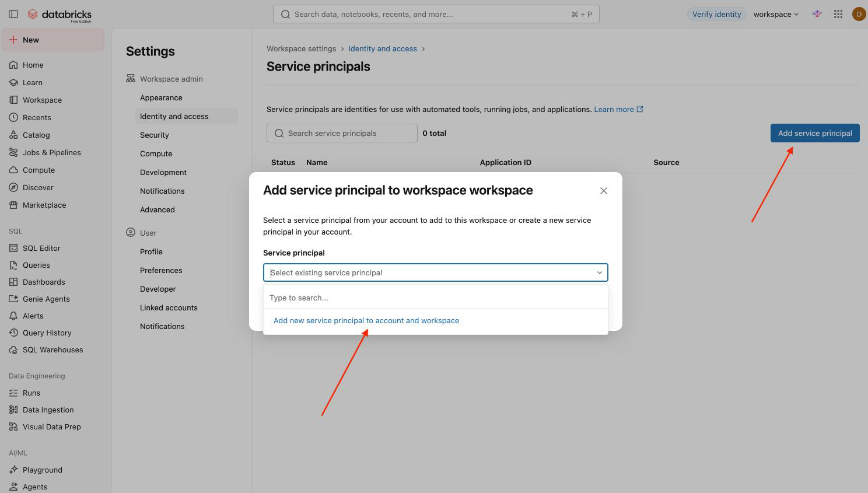The image size is (868, 493).
Task: Open the user avatar D menu
Action: pos(859,14)
